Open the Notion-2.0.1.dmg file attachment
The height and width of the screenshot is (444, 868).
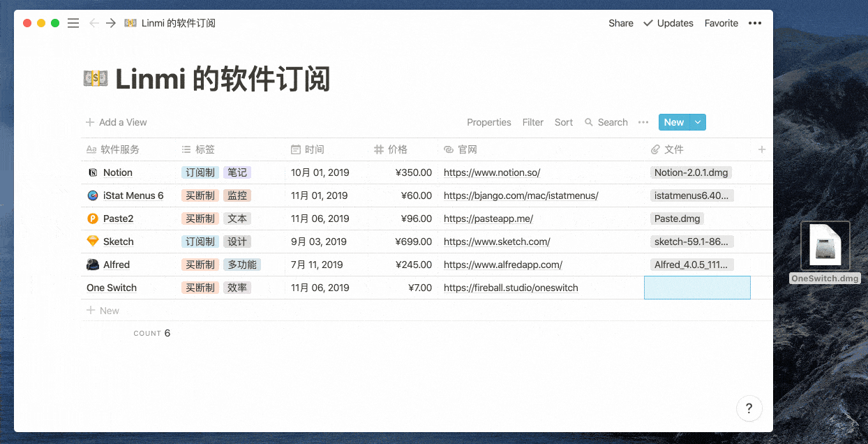691,172
